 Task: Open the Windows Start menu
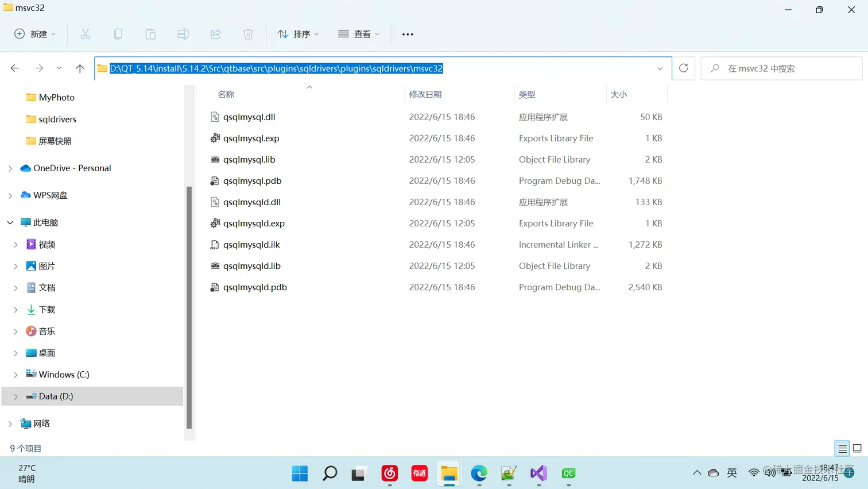pos(300,473)
